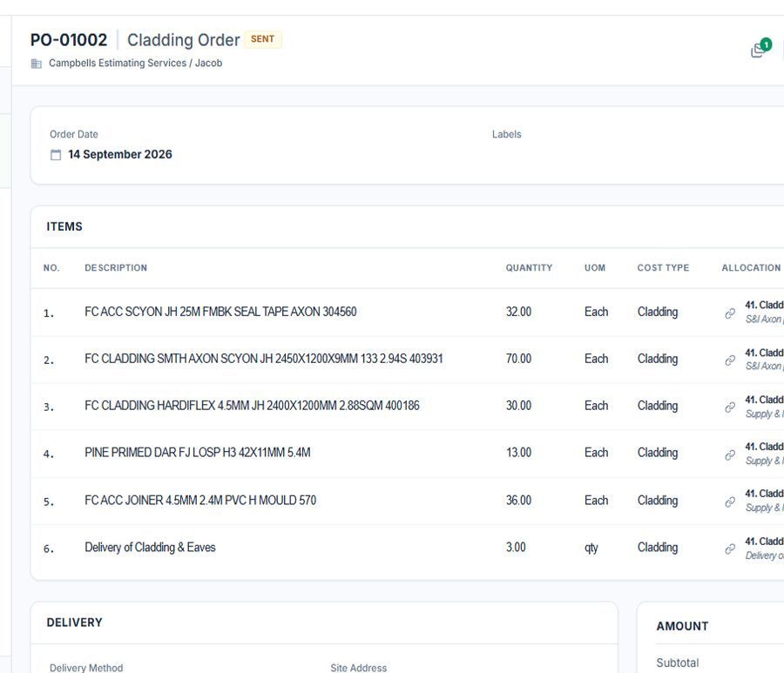The height and width of the screenshot is (673, 784).
Task: Select item PINE PRIMED DAR FJ LOSP H3
Action: point(198,453)
